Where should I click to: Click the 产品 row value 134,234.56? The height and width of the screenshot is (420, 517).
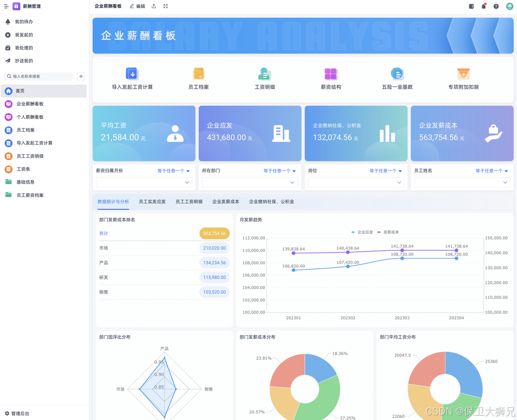215,262
